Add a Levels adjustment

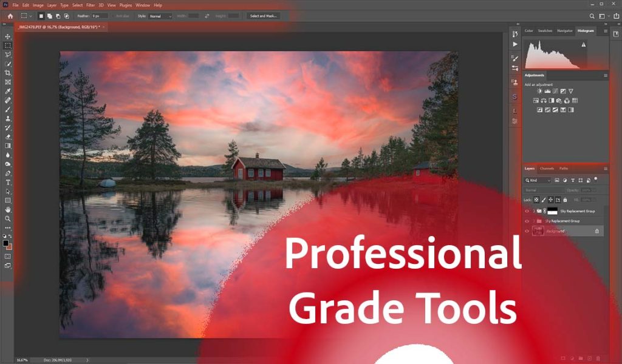[x=547, y=91]
